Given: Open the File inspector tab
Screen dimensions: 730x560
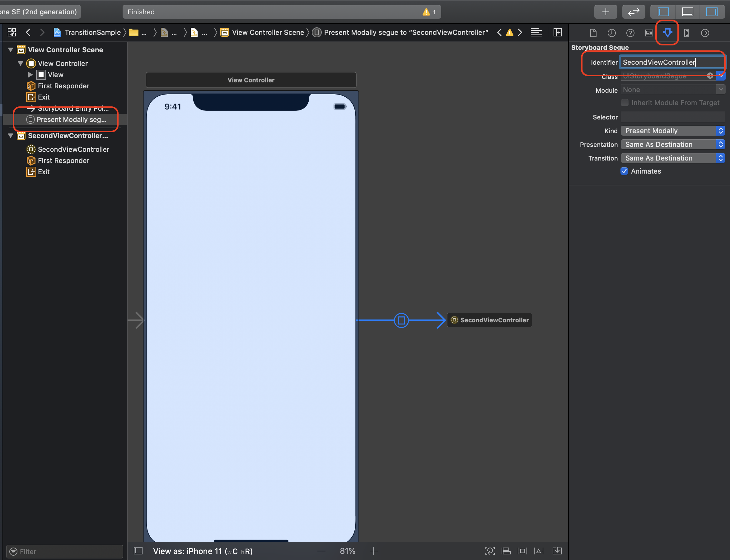Looking at the screenshot, I should [593, 33].
